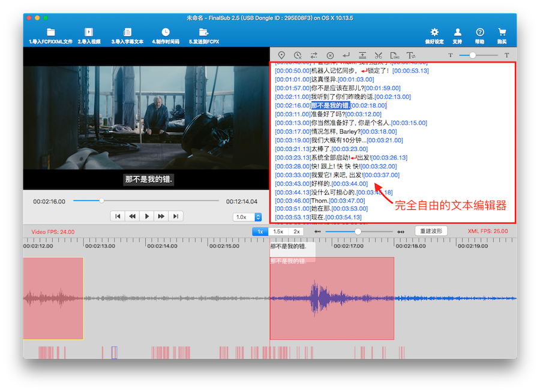Select the 1.5x waveform zoom segment
The width and height of the screenshot is (540, 392).
pos(278,231)
